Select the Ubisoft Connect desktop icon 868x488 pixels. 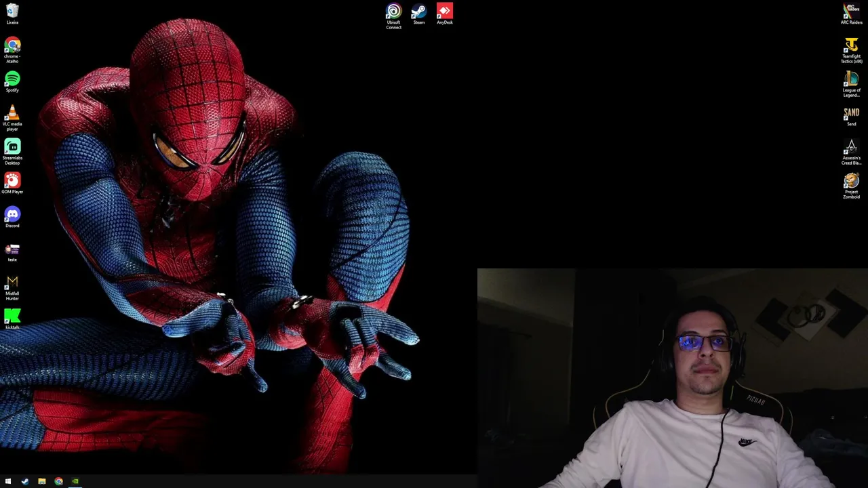[393, 16]
